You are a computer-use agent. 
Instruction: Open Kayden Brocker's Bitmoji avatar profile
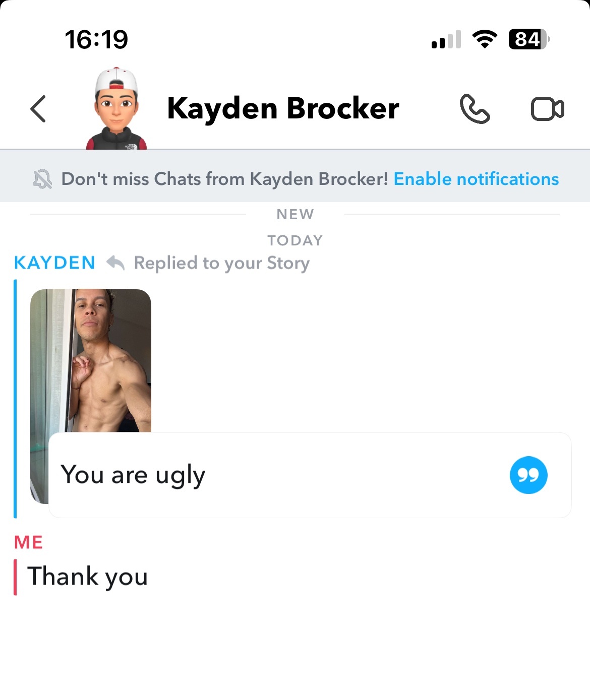click(116, 108)
